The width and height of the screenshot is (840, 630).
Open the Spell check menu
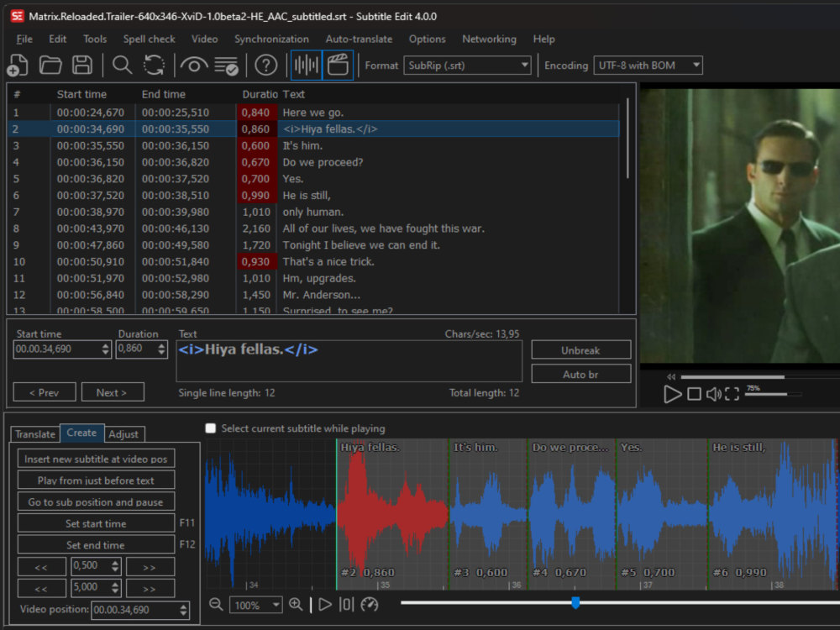[x=149, y=39]
